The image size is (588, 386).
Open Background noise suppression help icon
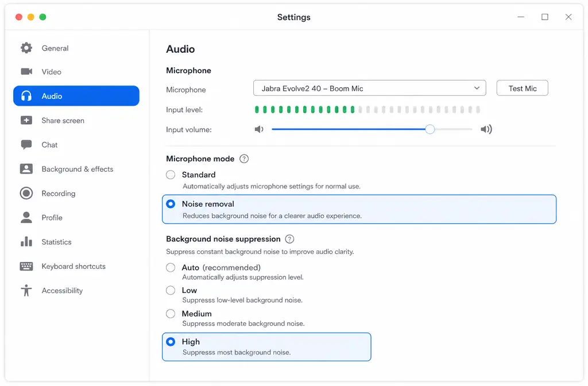[x=289, y=239]
